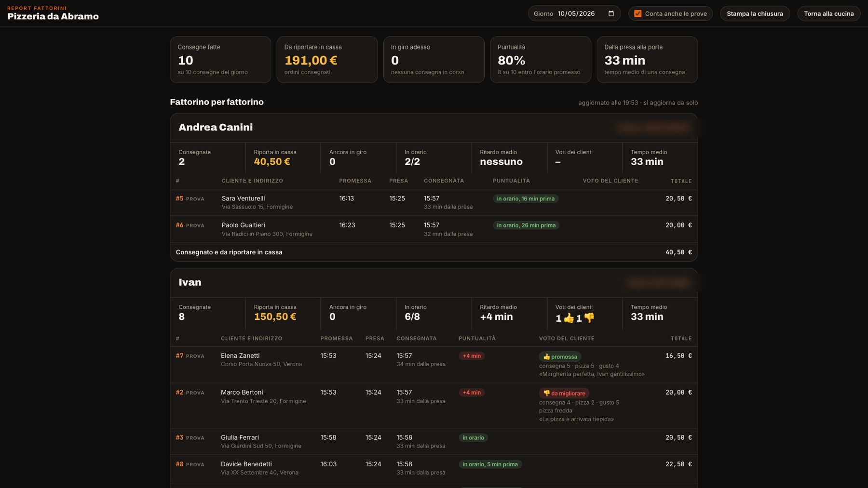868x488 pixels.
Task: Go back via 'Torna alla cucina' button
Action: (828, 13)
